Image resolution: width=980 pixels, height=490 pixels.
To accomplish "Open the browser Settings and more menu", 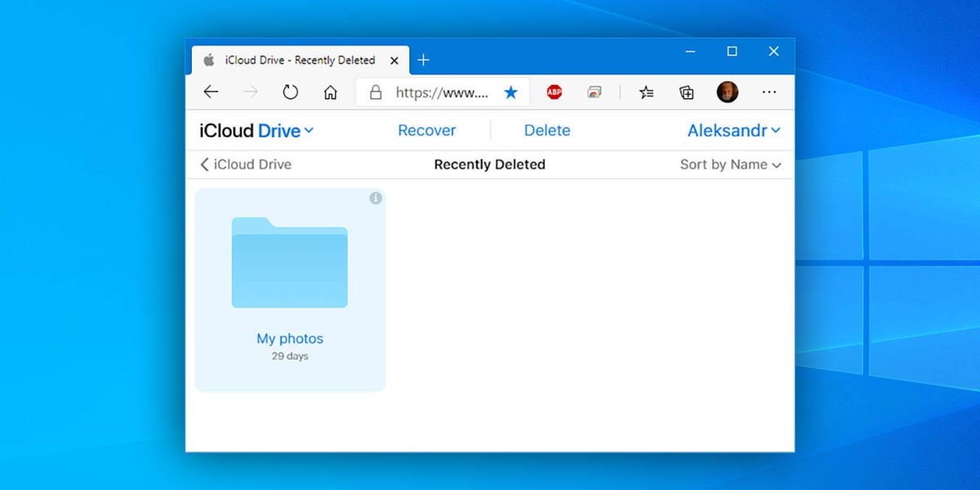I will click(x=768, y=92).
